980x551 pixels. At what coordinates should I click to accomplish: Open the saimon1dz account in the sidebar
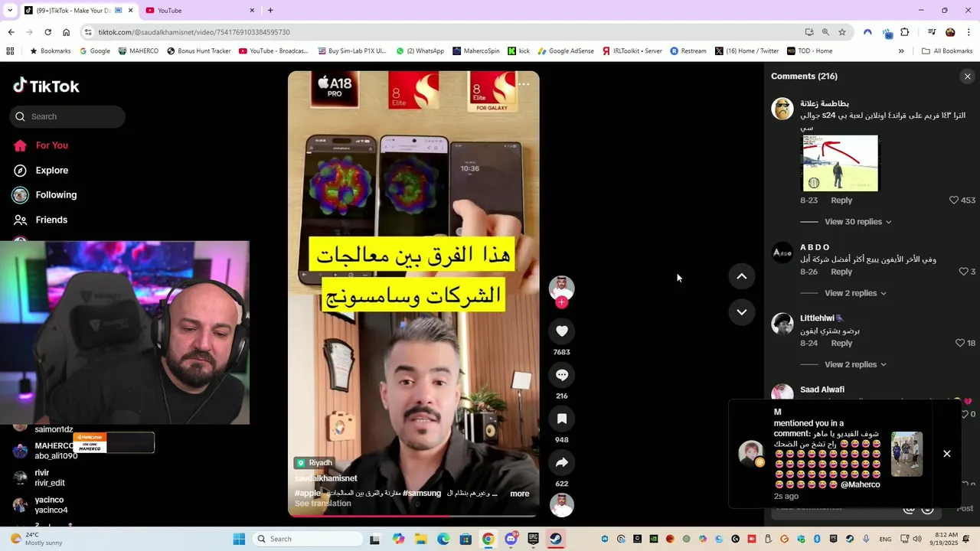[x=46, y=429]
